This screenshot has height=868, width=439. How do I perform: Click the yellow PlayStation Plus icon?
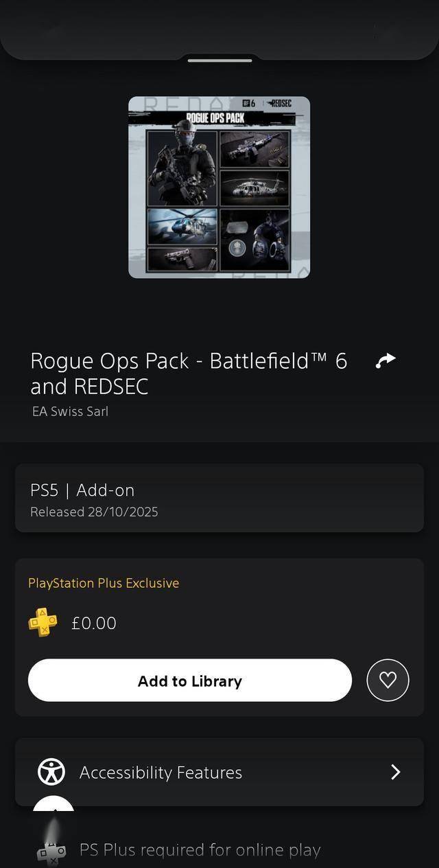click(43, 623)
